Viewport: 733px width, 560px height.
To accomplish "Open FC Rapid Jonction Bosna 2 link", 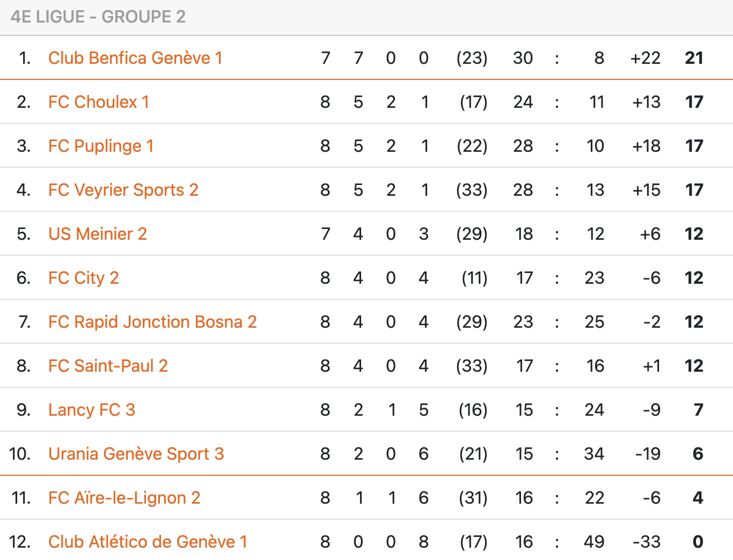I will pyautogui.click(x=152, y=322).
